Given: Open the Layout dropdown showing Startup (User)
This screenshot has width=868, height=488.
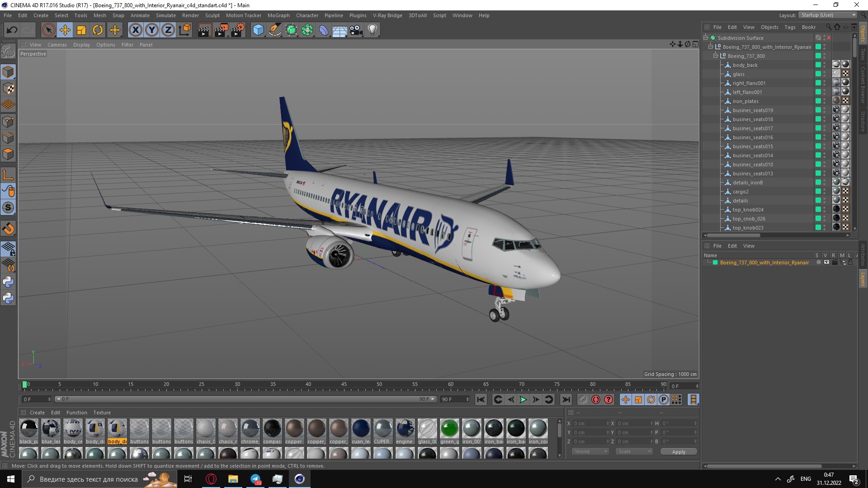Looking at the screenshot, I should pyautogui.click(x=828, y=15).
